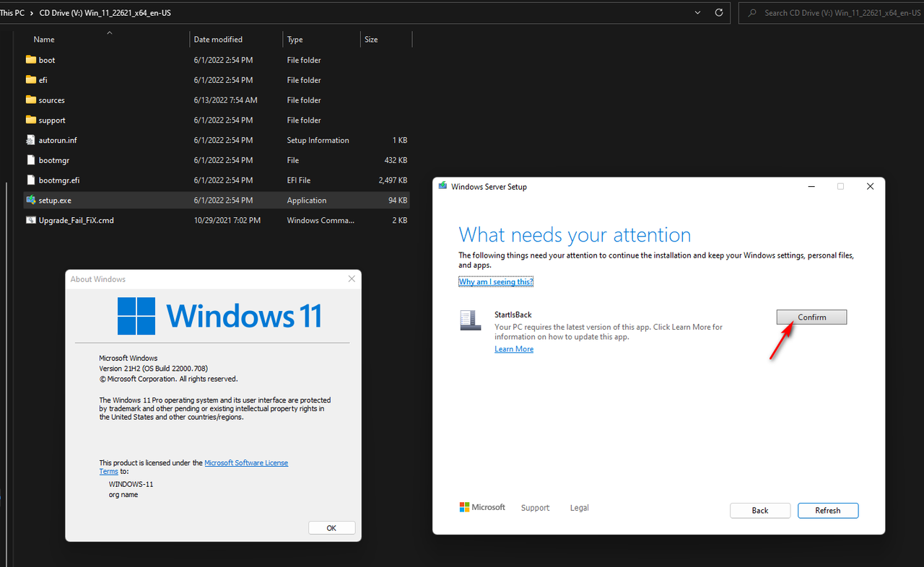Screen dimensions: 924x567
Task: Click the 'Setup Information' type cell
Action: pos(318,141)
